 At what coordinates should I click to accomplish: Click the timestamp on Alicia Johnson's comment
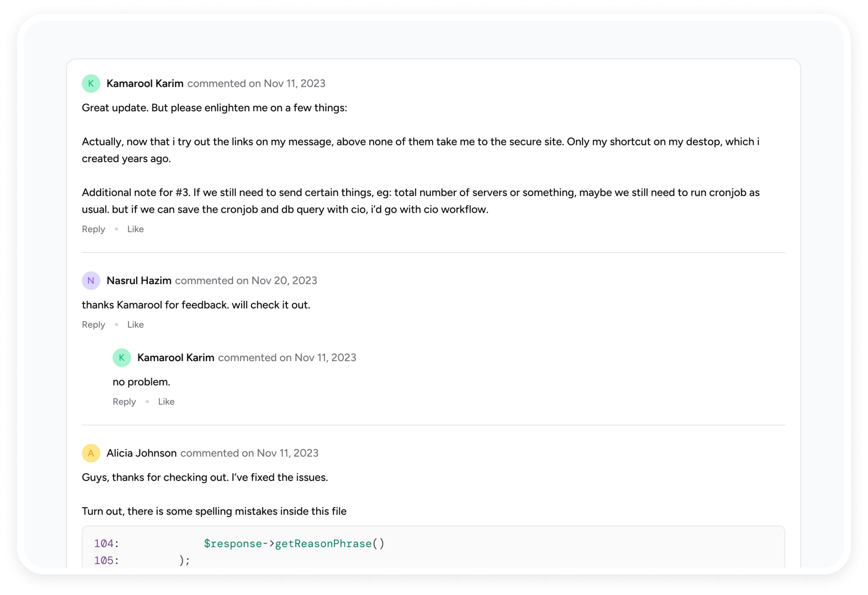[288, 453]
